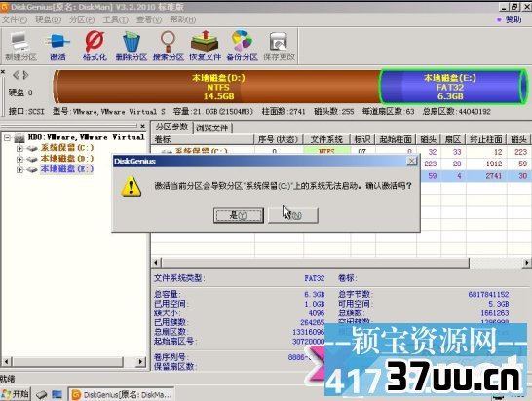Close the disk bar panel with x
This screenshot has height=401, width=532.
pyautogui.click(x=2, y=71)
